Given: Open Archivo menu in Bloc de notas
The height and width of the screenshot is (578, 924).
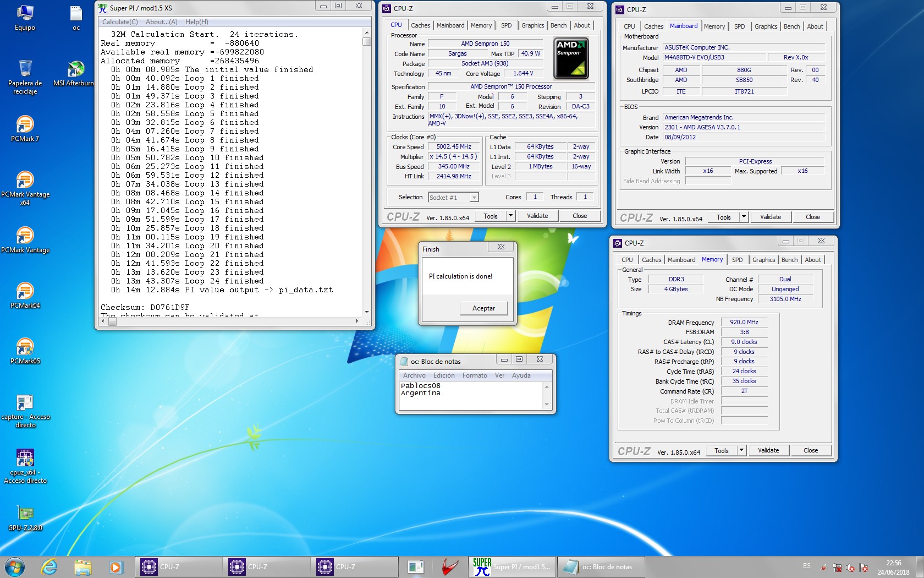Looking at the screenshot, I should [414, 375].
